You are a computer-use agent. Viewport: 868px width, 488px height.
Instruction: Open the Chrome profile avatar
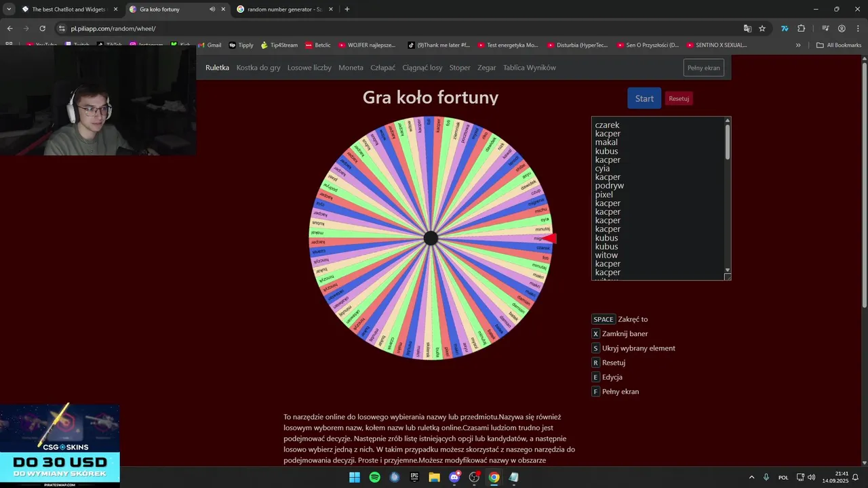[x=842, y=28]
